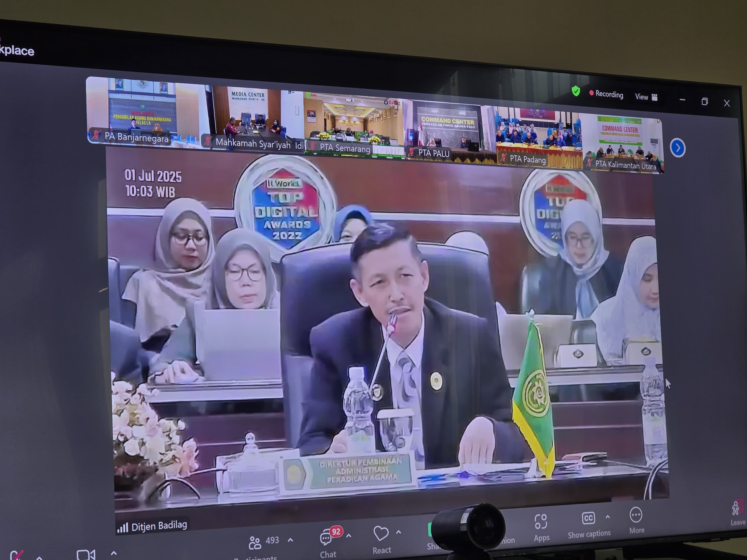Click muted mic icon on PTA PALU

(411, 152)
